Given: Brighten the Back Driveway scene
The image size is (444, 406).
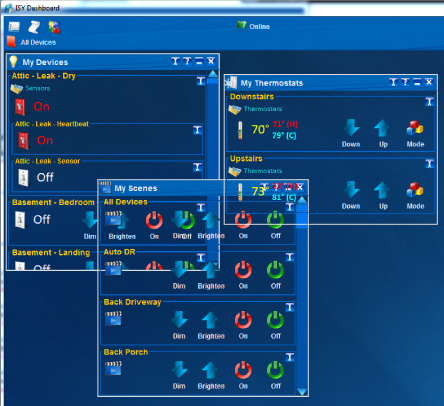Looking at the screenshot, I should 210,320.
